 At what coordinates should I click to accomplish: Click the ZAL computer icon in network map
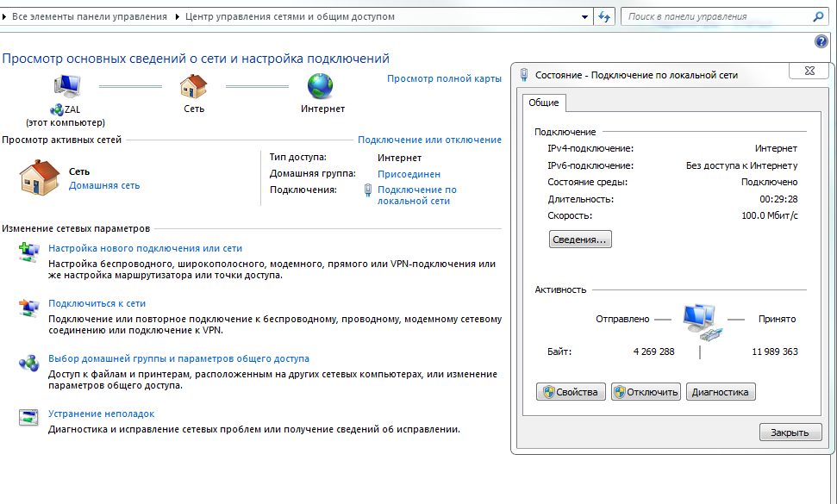pos(66,86)
